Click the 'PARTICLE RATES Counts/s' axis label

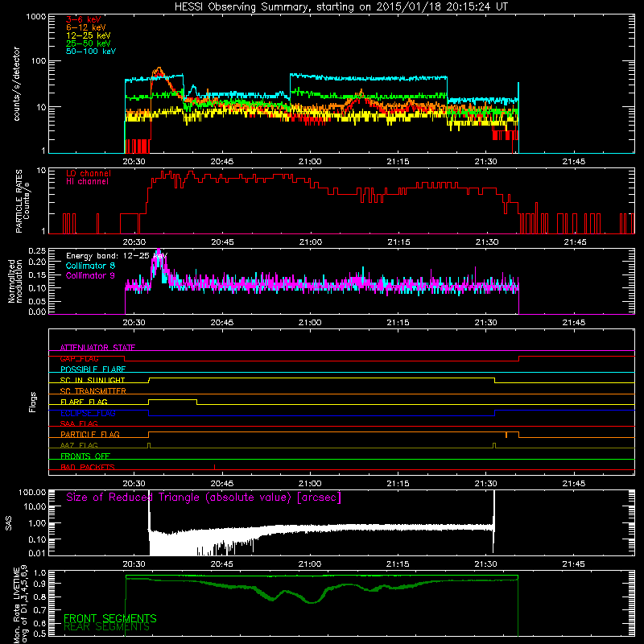tap(23, 201)
